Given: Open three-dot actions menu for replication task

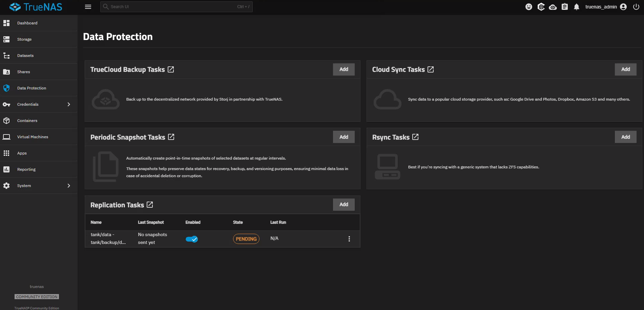Looking at the screenshot, I should [349, 239].
